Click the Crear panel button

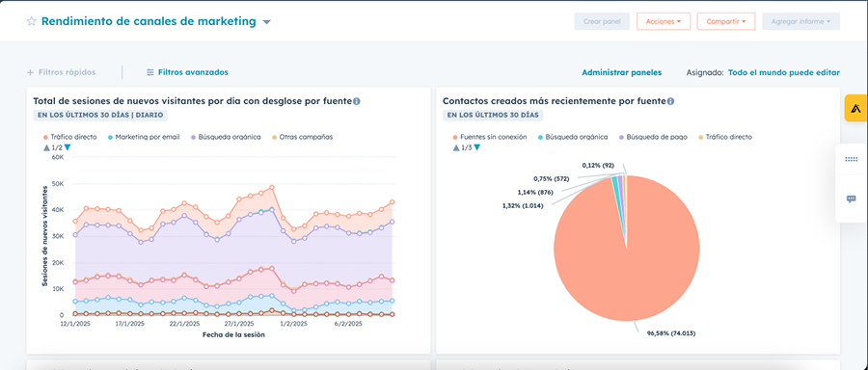click(602, 21)
